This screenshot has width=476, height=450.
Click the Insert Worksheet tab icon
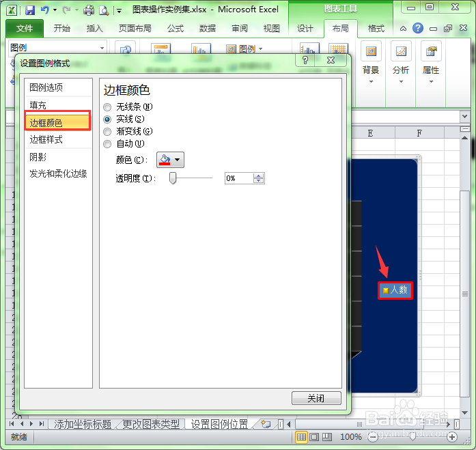266,424
